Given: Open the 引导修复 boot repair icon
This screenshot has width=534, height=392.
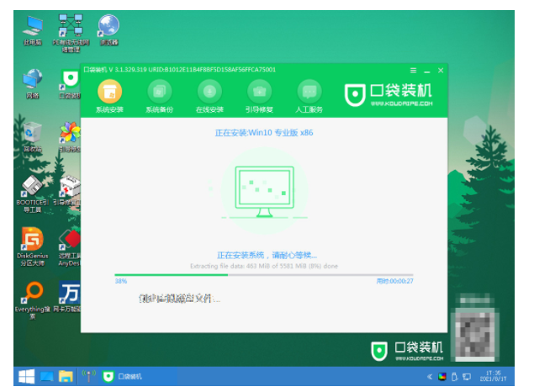Looking at the screenshot, I should coord(260,92).
